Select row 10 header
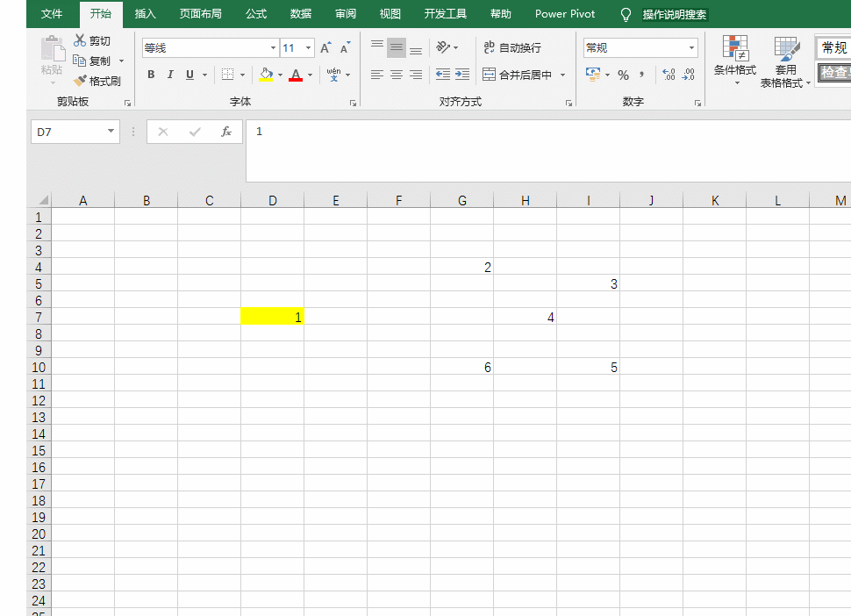The width and height of the screenshot is (851, 616). [x=39, y=368]
